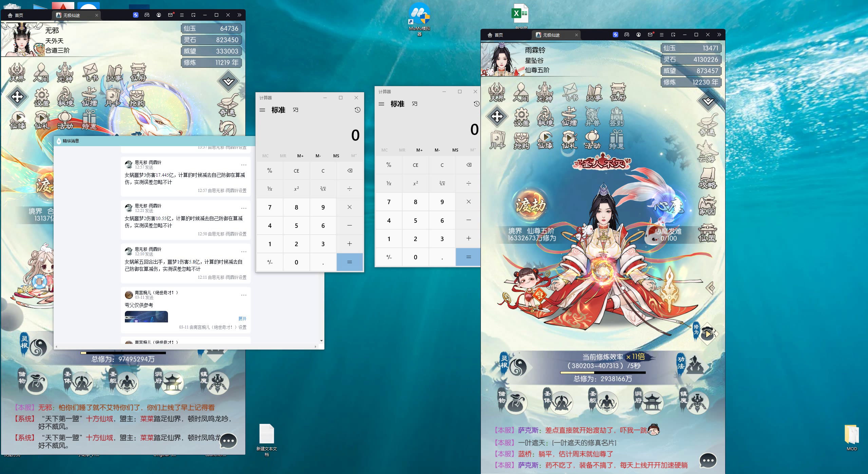Image resolution: width=868 pixels, height=474 pixels.
Task: Click 展开 link in 南宫婉儿 message
Action: (242, 319)
